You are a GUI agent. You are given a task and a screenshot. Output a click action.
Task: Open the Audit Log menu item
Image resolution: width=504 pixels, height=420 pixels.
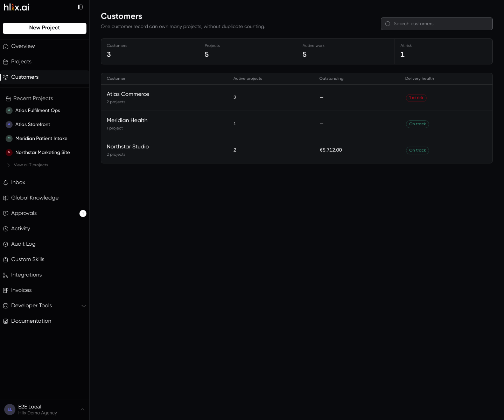click(x=44, y=244)
